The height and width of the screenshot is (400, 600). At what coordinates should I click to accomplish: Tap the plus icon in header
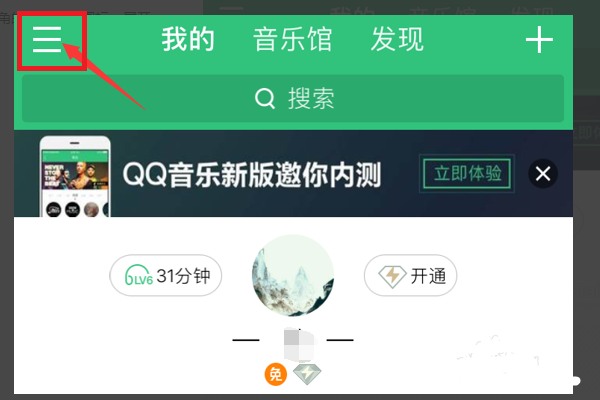point(539,40)
